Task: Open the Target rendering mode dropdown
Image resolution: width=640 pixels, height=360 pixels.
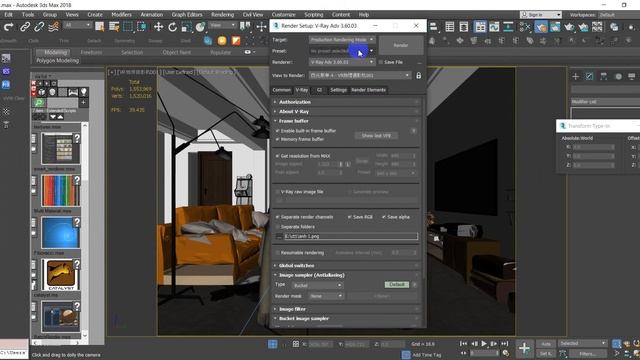Action: tap(342, 40)
